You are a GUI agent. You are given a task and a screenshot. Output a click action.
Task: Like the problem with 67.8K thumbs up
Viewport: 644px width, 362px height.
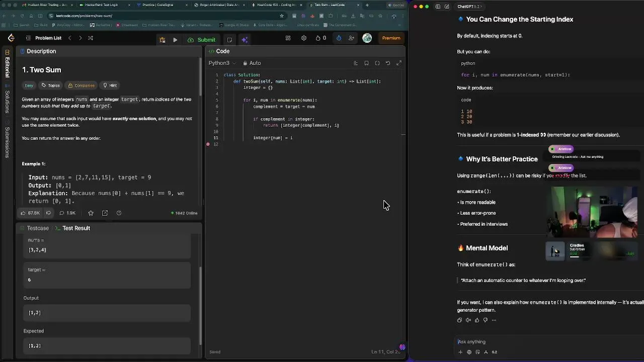[30, 213]
